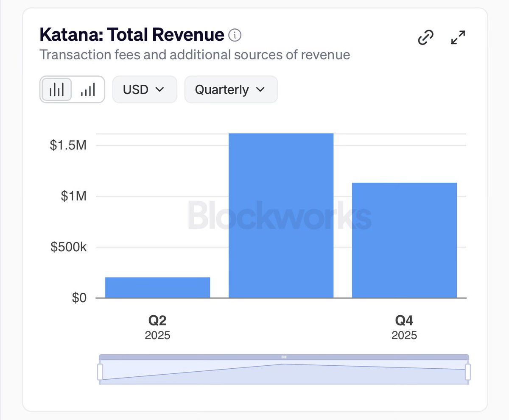Click the $1.5M y-axis label

tap(68, 145)
